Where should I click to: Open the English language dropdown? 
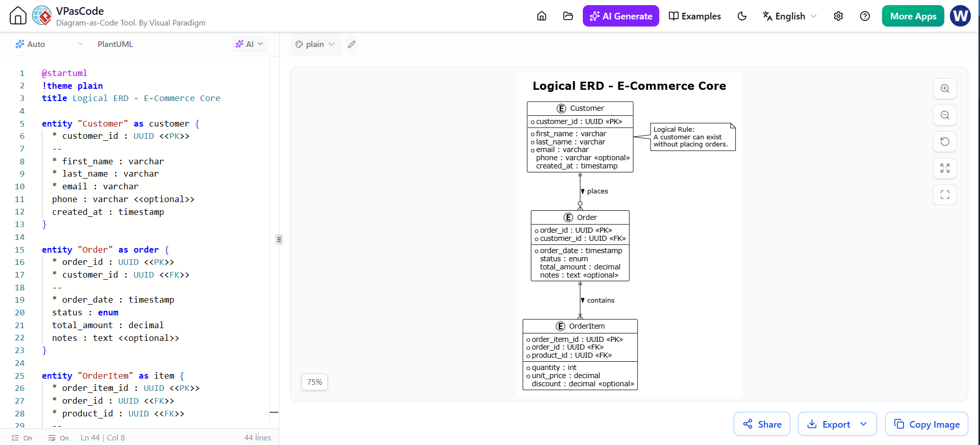click(789, 16)
